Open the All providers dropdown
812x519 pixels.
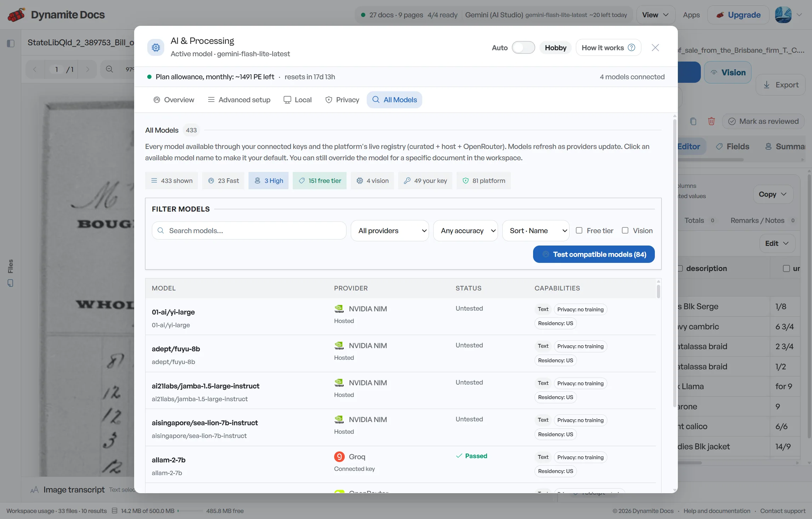(390, 231)
